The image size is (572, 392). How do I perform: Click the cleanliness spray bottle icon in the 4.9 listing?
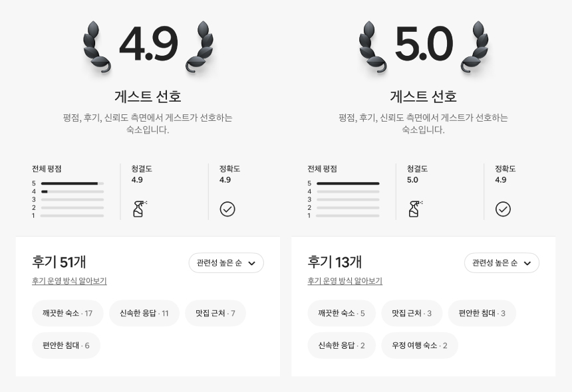pyautogui.click(x=140, y=209)
